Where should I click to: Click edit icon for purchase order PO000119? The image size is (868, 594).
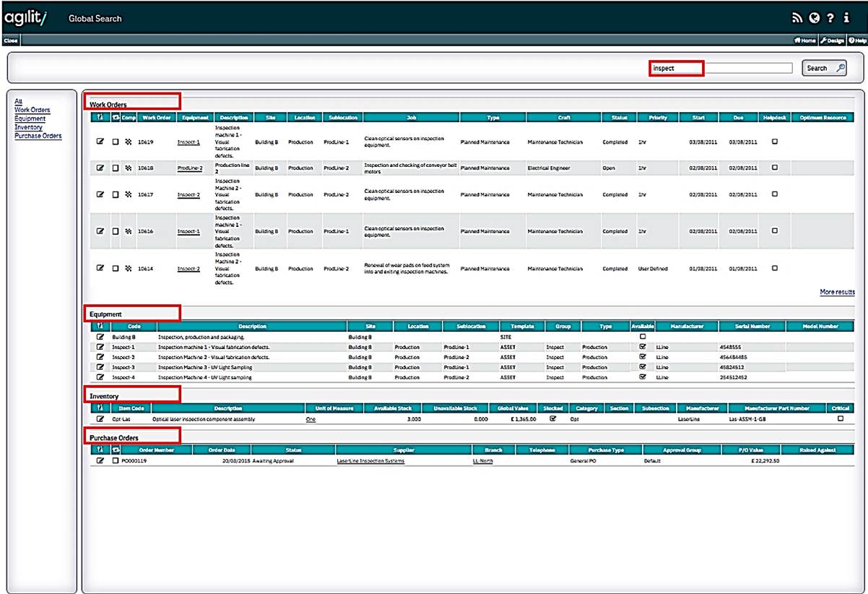point(100,461)
